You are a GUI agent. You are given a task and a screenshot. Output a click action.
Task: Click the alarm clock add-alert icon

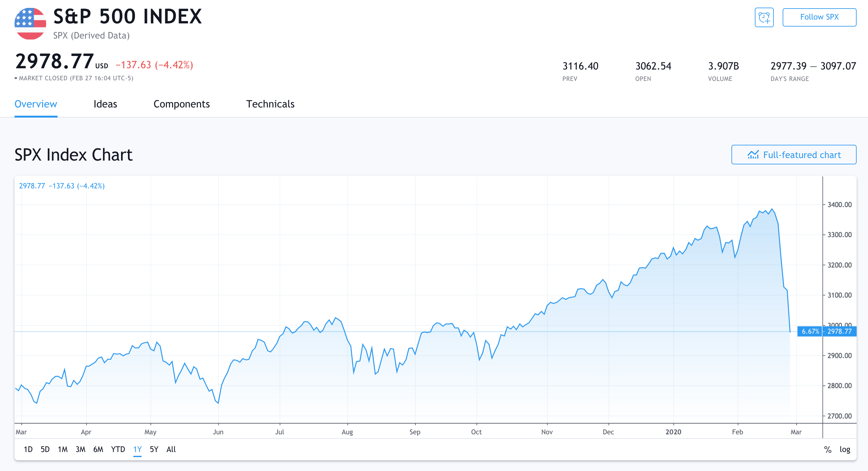764,17
